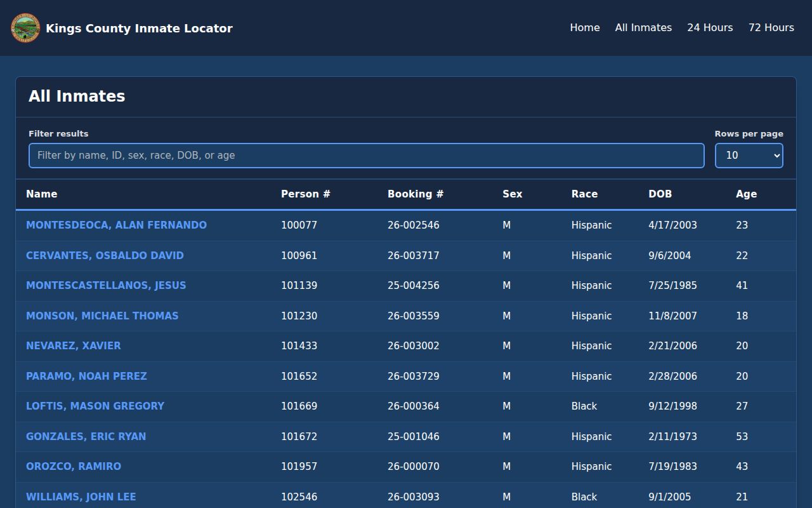Sort by DOB column header
The image size is (812, 508).
[660, 194]
